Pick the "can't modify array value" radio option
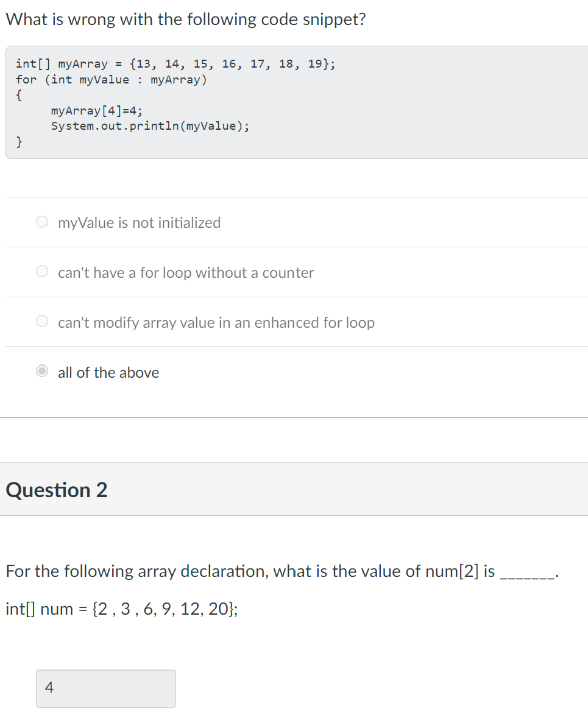The width and height of the screenshot is (588, 728). click(x=42, y=321)
